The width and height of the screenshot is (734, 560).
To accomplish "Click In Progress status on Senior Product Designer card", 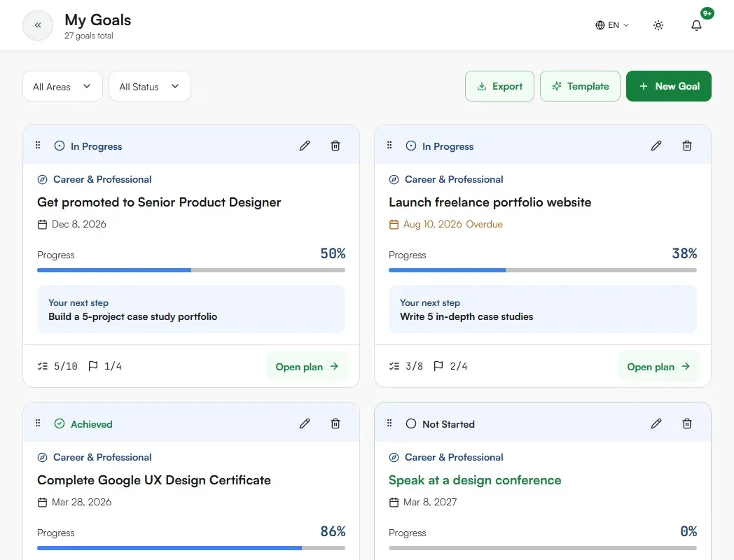I will 88,146.
